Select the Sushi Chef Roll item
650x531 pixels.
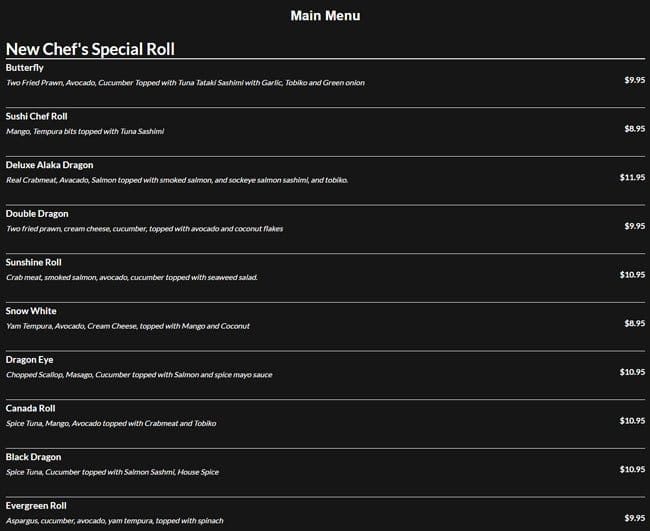point(36,116)
